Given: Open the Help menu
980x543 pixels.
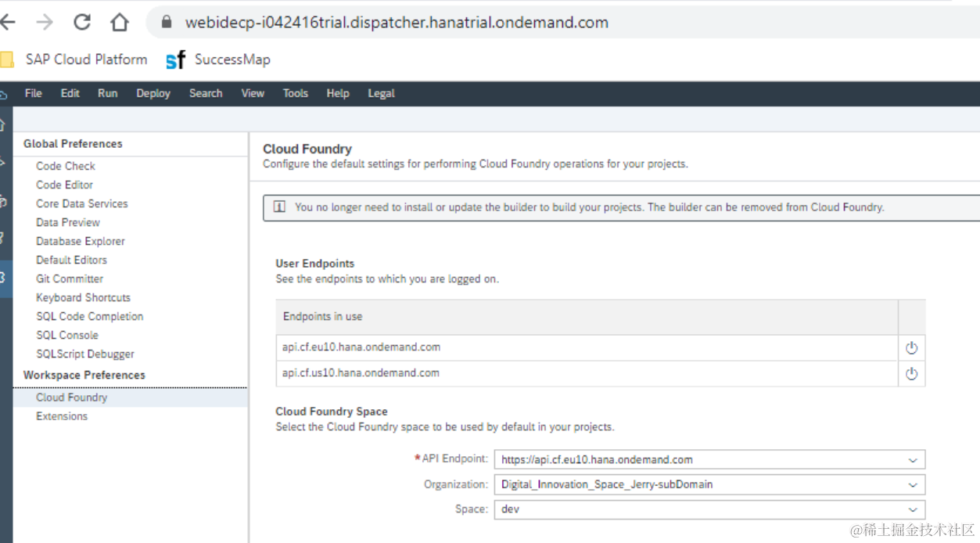Looking at the screenshot, I should 338,93.
